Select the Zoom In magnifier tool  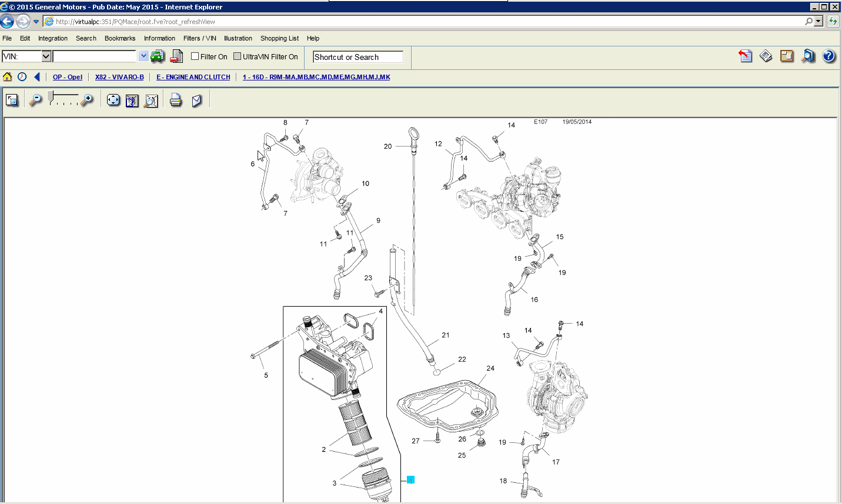click(x=86, y=100)
